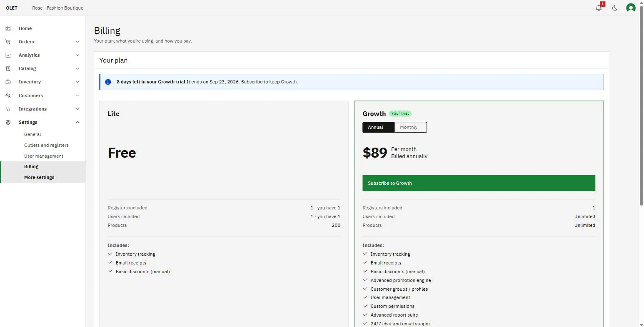Click the Integrations icon in sidebar
Screen dimensions: 644x327
click(8, 109)
